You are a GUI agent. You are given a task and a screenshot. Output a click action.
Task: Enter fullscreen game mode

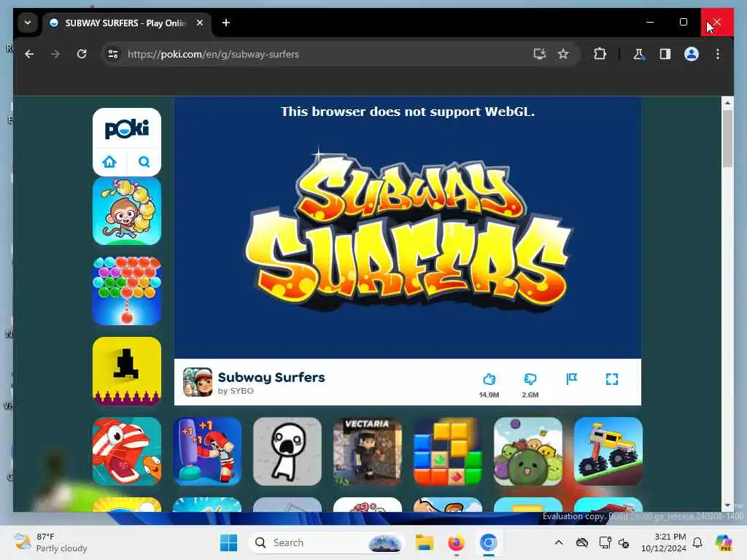[x=612, y=379]
